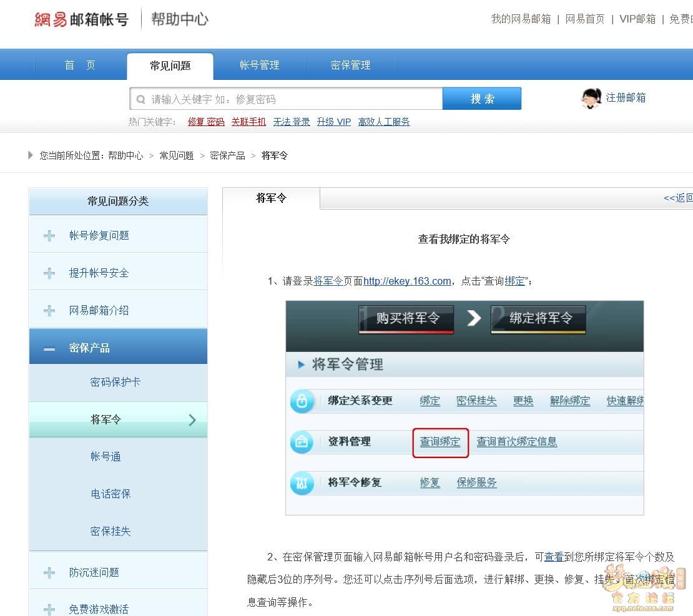Open 我的网易邮箱 in the top links

[x=521, y=19]
